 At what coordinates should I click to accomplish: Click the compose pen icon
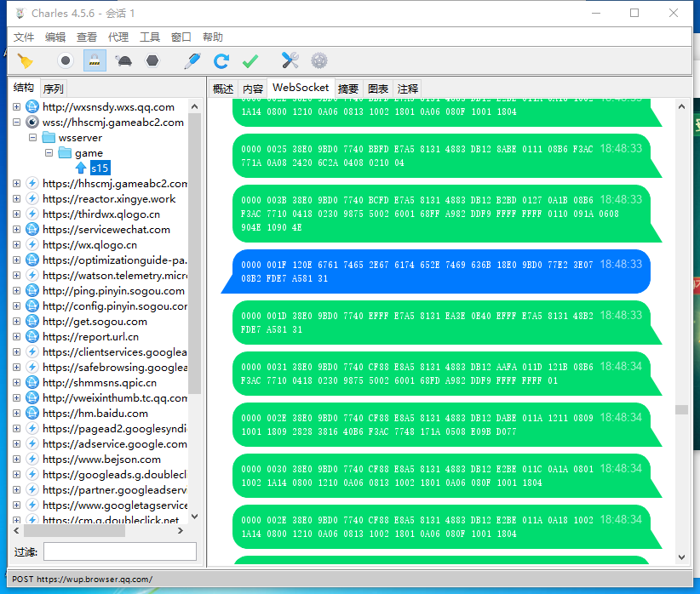point(192,60)
